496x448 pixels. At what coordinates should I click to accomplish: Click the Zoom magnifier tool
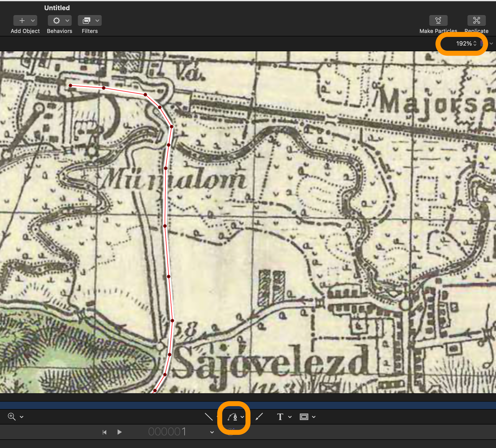[12, 417]
